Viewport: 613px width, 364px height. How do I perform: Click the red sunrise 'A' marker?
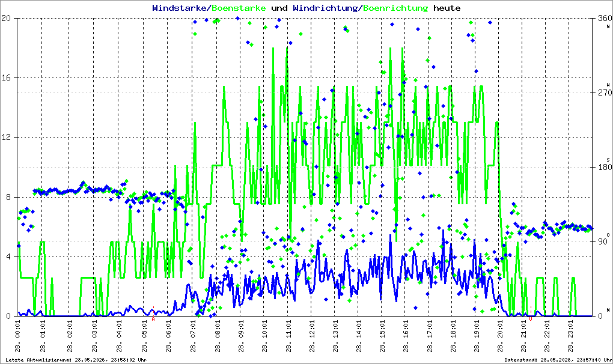[153, 319]
